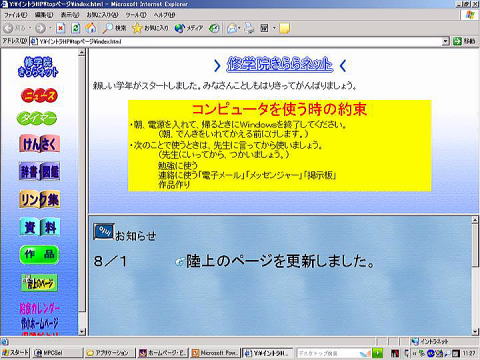Open the Search (検索) toolbar button

tap(114, 28)
